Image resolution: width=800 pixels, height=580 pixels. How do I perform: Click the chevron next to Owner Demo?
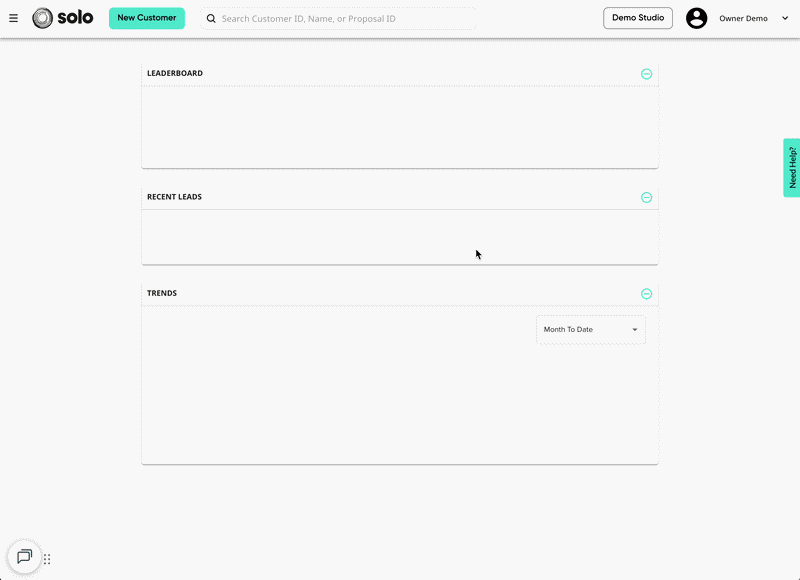tap(785, 17)
